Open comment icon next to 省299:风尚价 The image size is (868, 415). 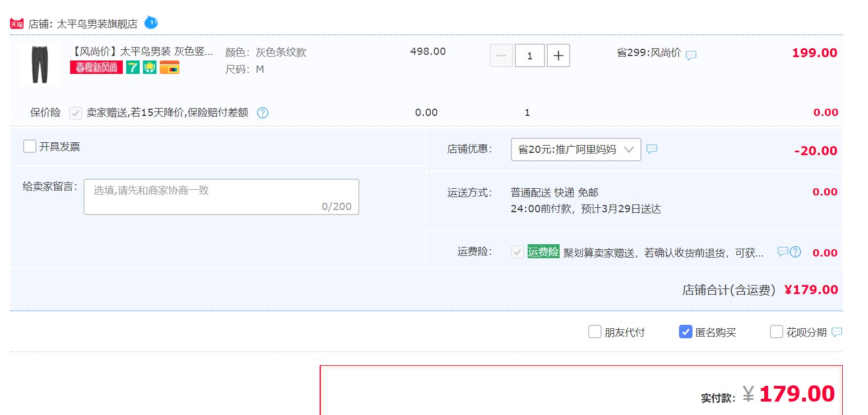[x=691, y=55]
